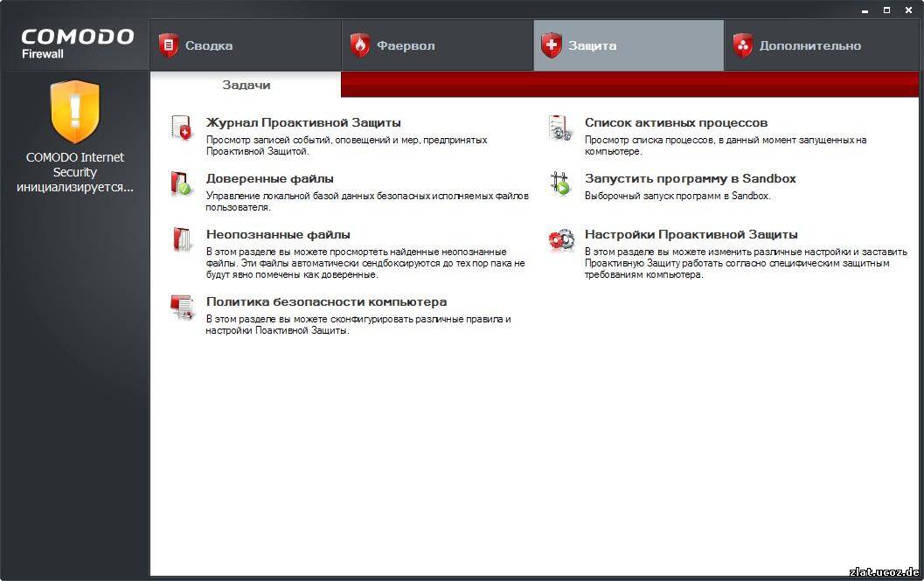Click the Журнал Проактивной Защиты log icon
The image size is (924, 581).
(x=182, y=128)
